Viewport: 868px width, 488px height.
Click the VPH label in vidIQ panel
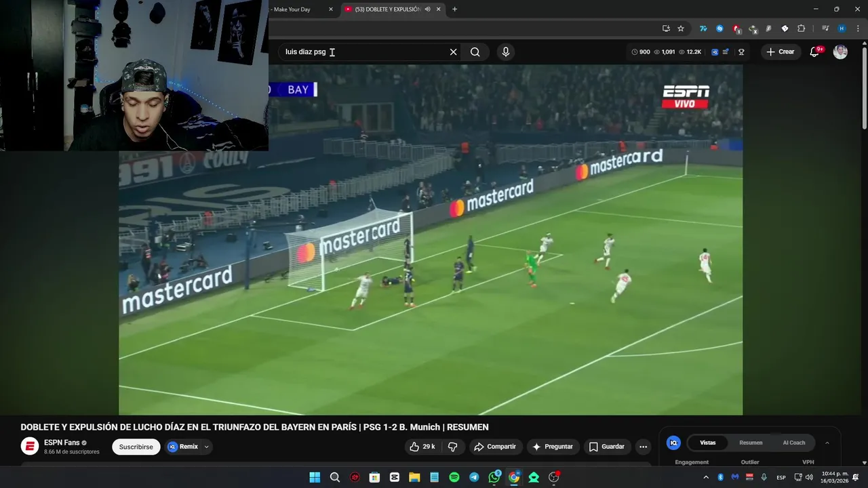coord(808,462)
